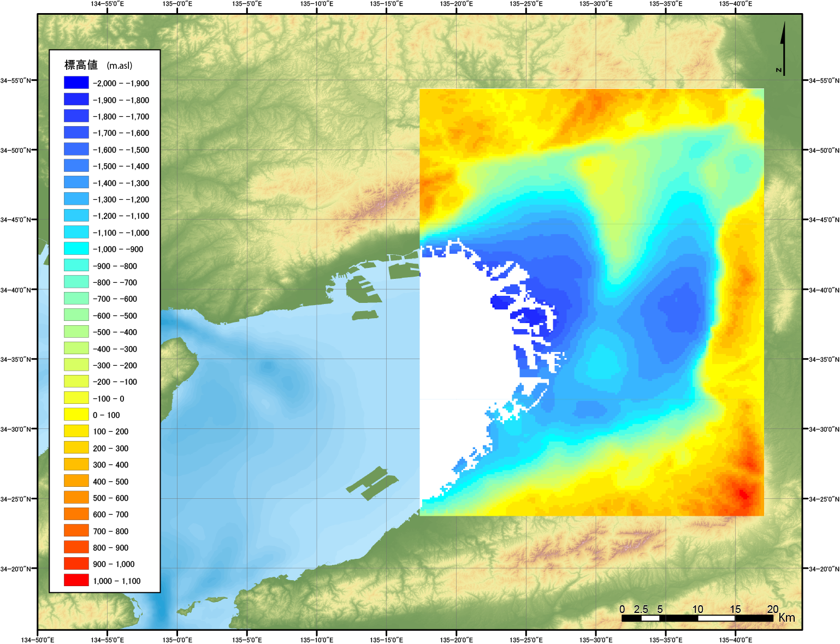Click the 20 mark on the scale bar
Image resolution: width=840 pixels, height=644 pixels.
(x=772, y=609)
